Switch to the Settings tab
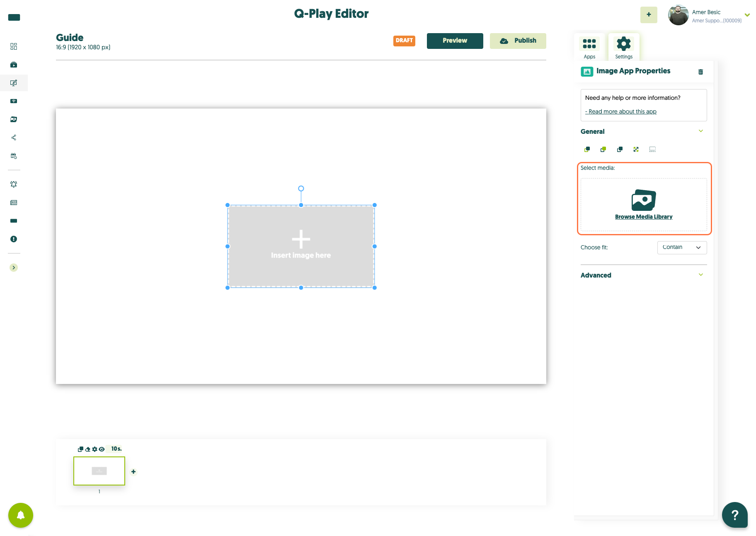Viewport: 756px width, 536px height. 624,48
